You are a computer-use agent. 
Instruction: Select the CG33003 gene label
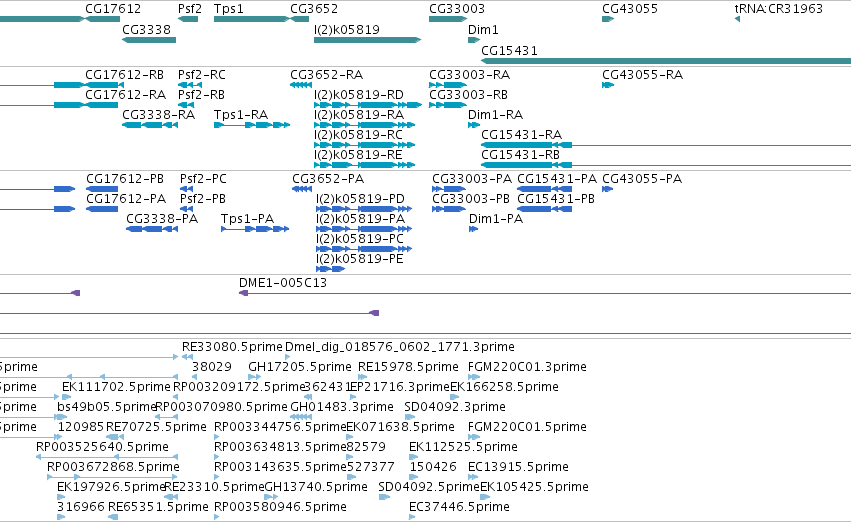coord(457,9)
